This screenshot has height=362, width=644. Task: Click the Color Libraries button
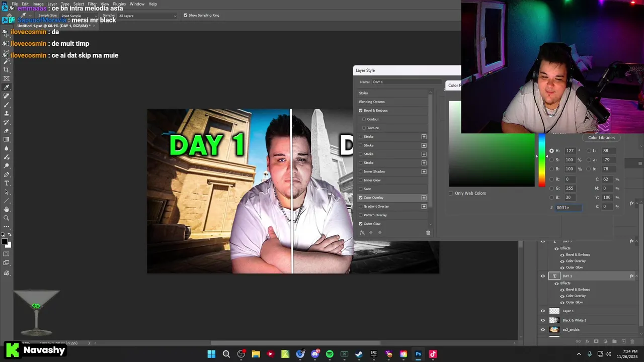click(x=601, y=138)
